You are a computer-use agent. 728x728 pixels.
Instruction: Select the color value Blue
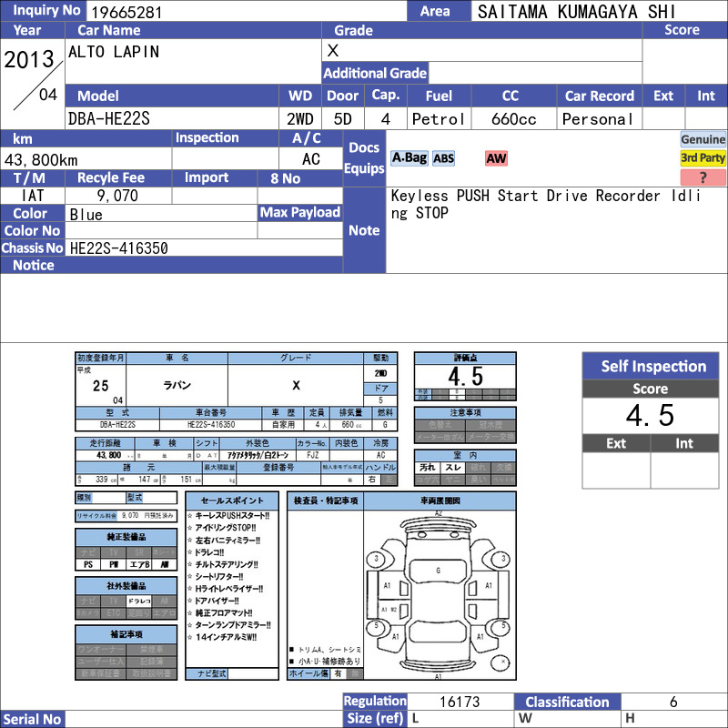(86, 215)
